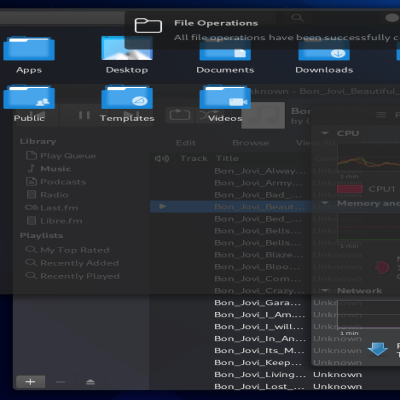The width and height of the screenshot is (400, 400).
Task: Select track Bon_Jovi_Com...
Action: click(x=257, y=279)
